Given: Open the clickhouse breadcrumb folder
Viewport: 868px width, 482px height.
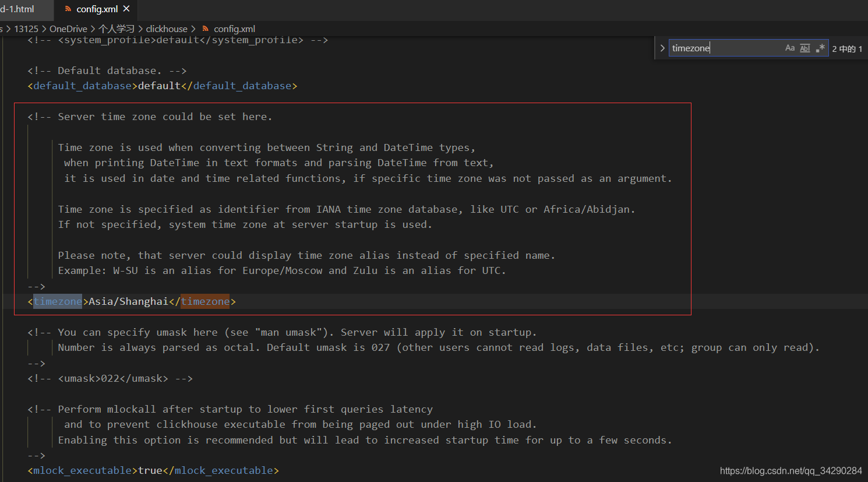Looking at the screenshot, I should click(x=167, y=29).
